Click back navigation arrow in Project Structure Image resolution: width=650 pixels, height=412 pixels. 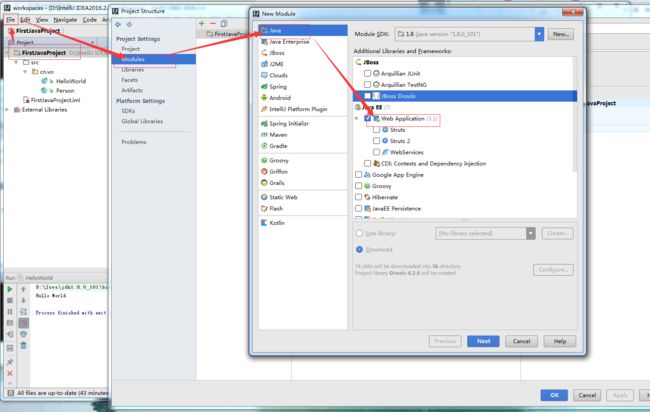(x=118, y=24)
